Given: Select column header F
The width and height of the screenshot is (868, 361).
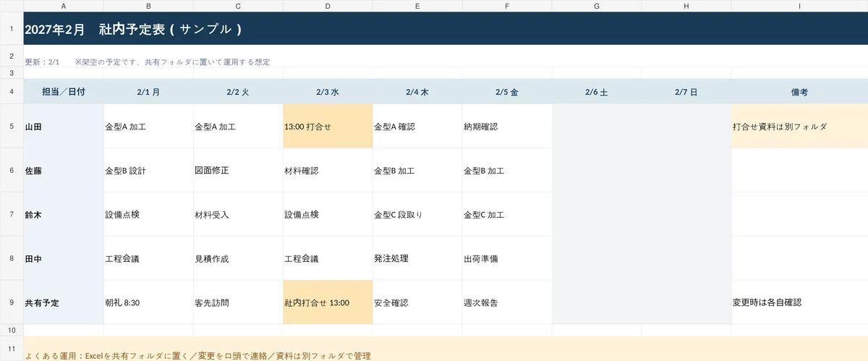Looking at the screenshot, I should (508, 6).
